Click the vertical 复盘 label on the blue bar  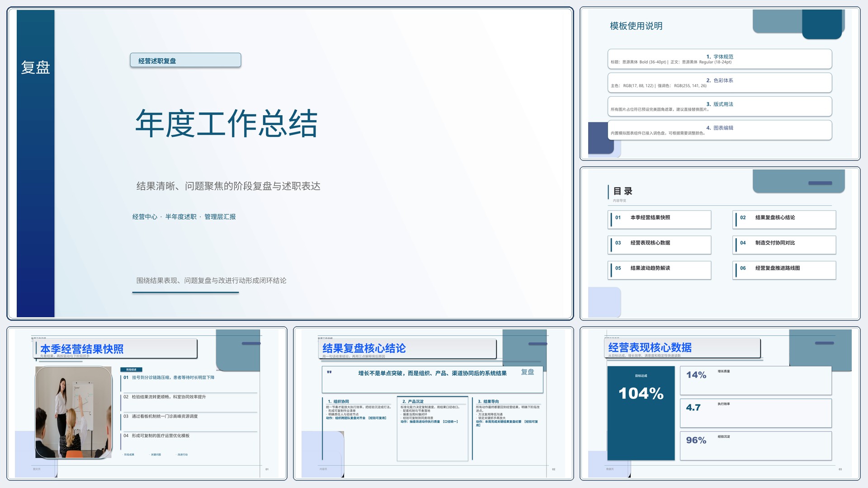pyautogui.click(x=35, y=68)
